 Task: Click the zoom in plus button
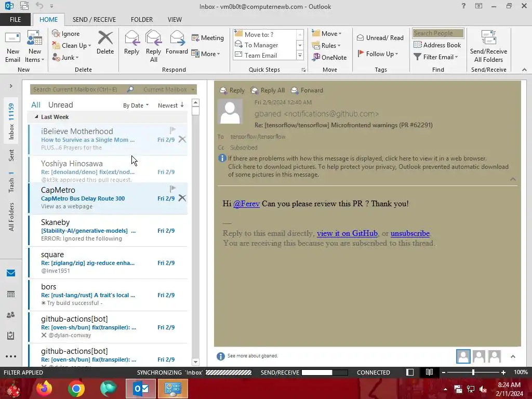pyautogui.click(x=503, y=372)
